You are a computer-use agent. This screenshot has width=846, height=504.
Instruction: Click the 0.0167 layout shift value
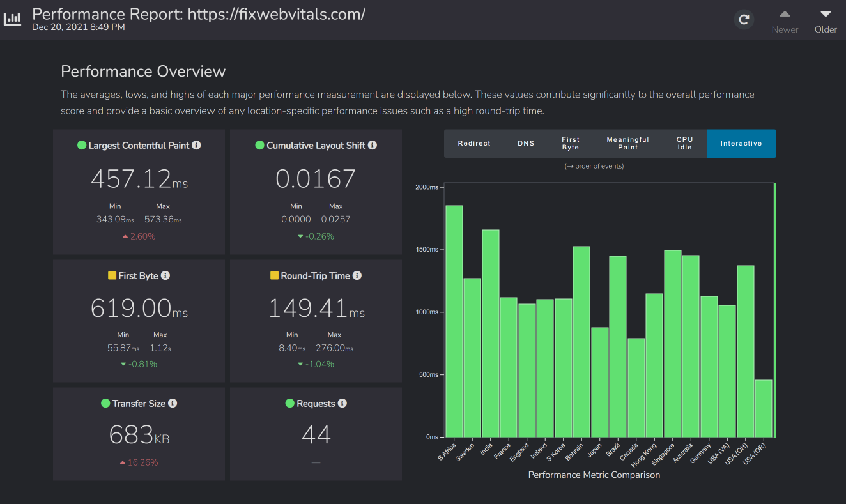tap(316, 179)
